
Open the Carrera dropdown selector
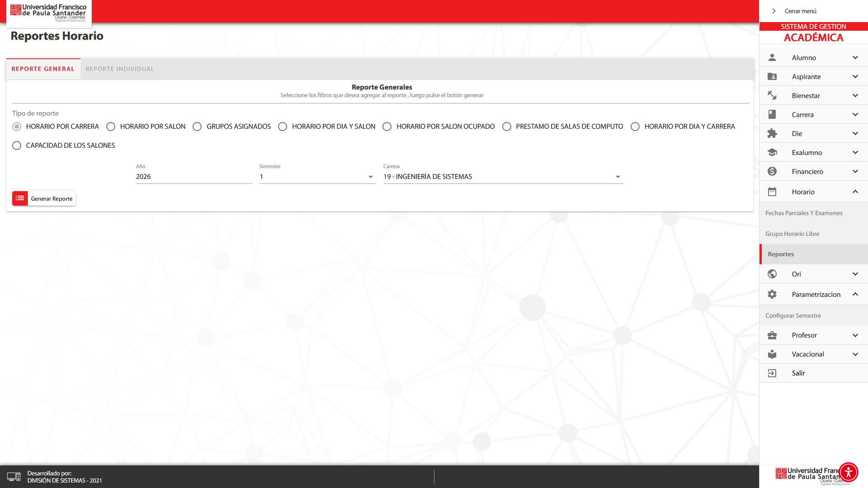[503, 177]
